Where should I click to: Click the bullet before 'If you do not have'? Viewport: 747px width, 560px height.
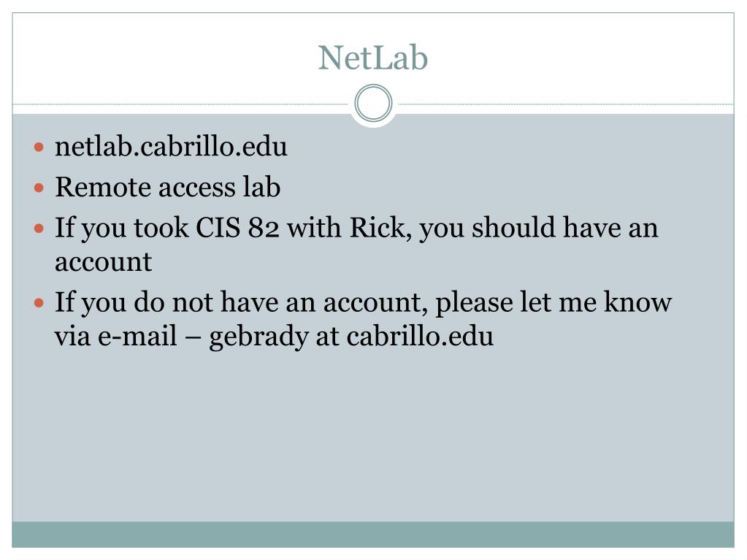(x=39, y=303)
